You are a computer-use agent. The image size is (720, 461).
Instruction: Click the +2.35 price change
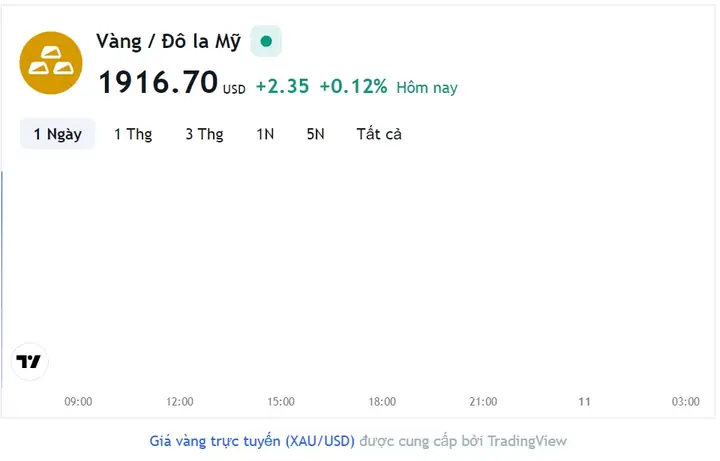tap(282, 86)
